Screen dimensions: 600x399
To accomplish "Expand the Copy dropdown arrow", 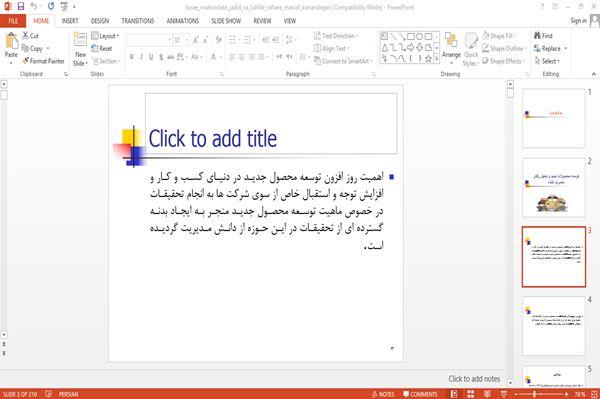I will click(48, 49).
